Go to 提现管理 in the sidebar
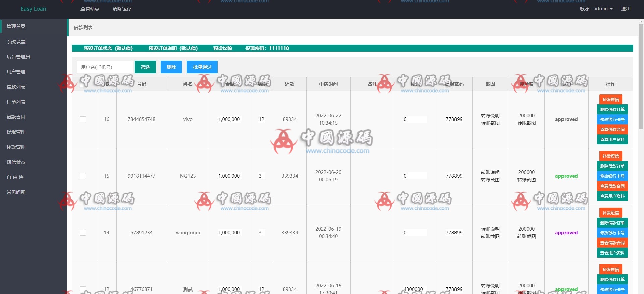 (x=16, y=132)
